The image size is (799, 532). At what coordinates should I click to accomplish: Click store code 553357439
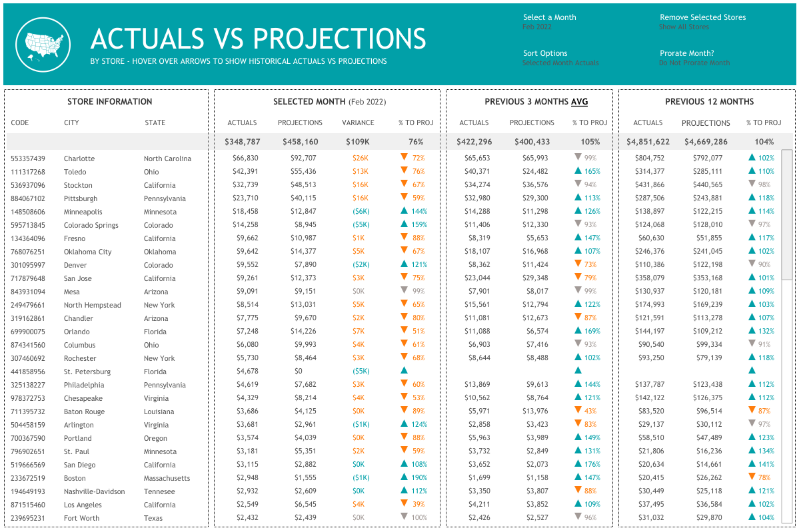28,158
